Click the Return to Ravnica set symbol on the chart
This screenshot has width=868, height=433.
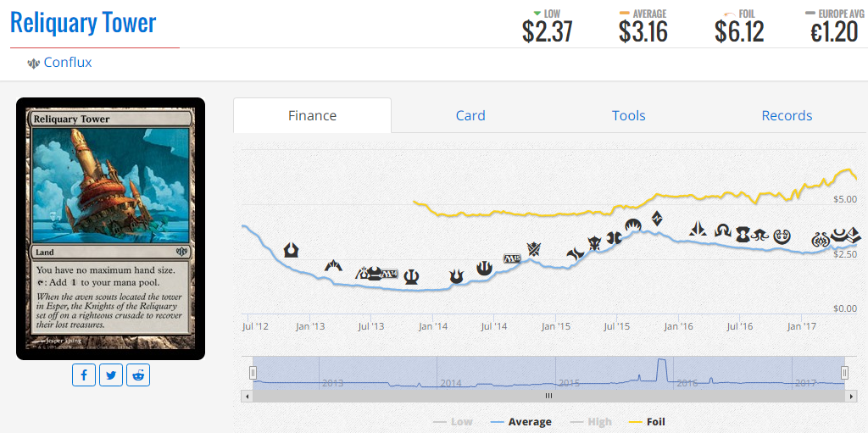click(292, 250)
